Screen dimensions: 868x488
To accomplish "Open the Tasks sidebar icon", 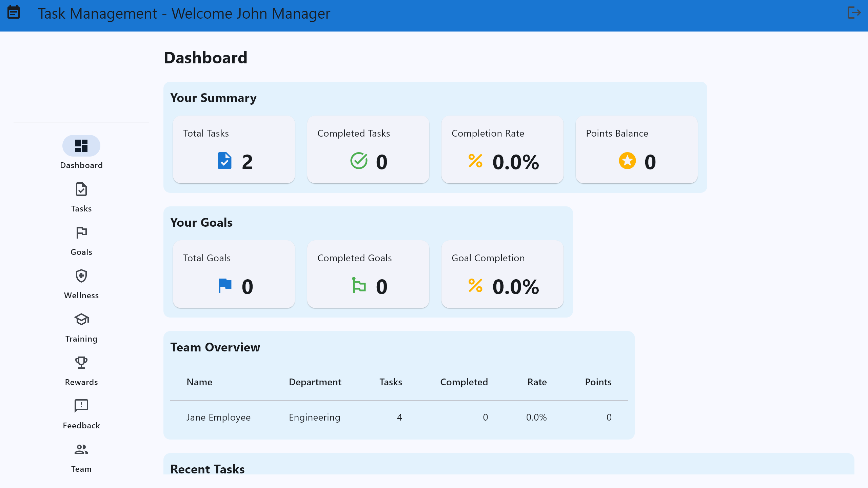I will click(81, 189).
